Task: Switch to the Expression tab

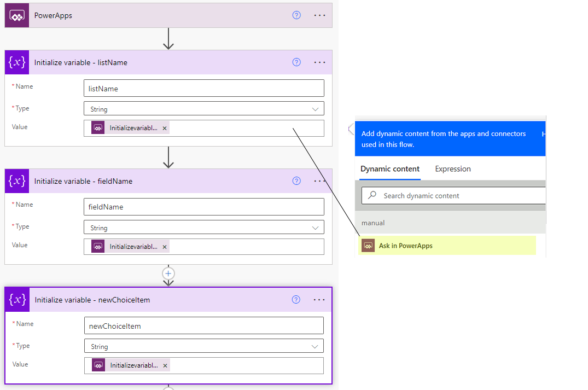Action: [x=452, y=169]
